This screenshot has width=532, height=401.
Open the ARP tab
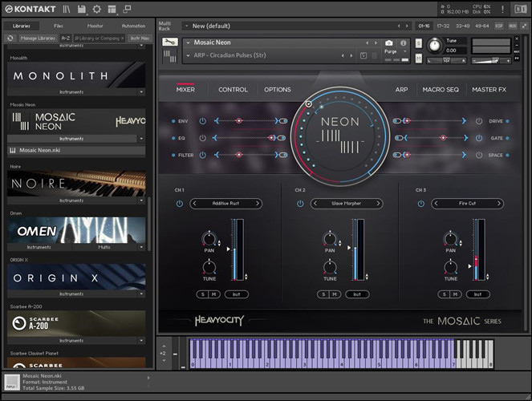(x=401, y=90)
